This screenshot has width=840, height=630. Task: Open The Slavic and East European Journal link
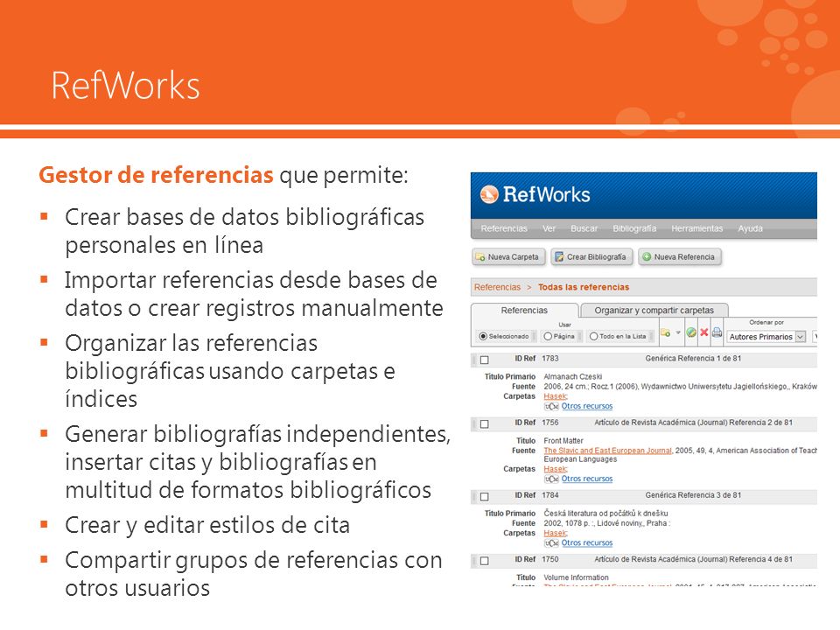(607, 451)
